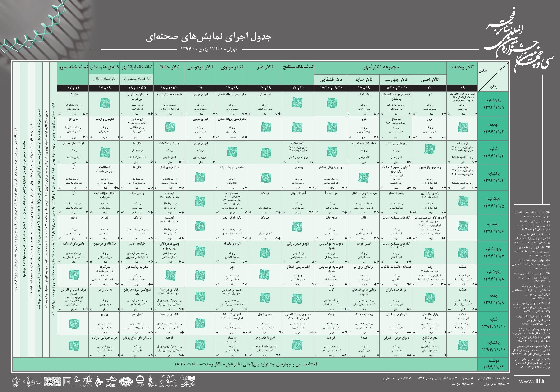Click the closing ceremony banner اختتامیه
560x392 pixels.
click(245, 364)
